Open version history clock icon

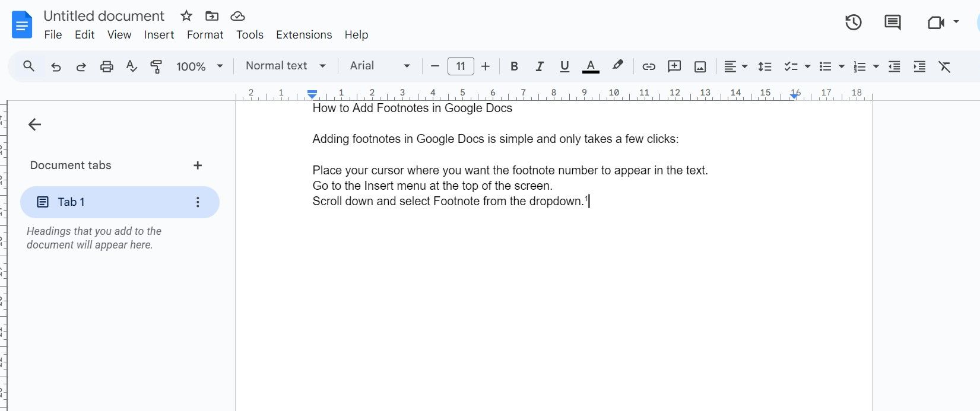tap(854, 23)
